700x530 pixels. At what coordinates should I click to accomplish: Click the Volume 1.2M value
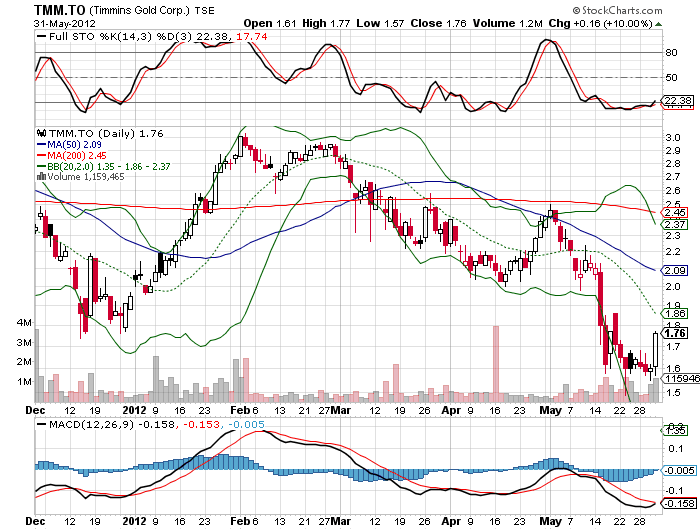coord(508,23)
